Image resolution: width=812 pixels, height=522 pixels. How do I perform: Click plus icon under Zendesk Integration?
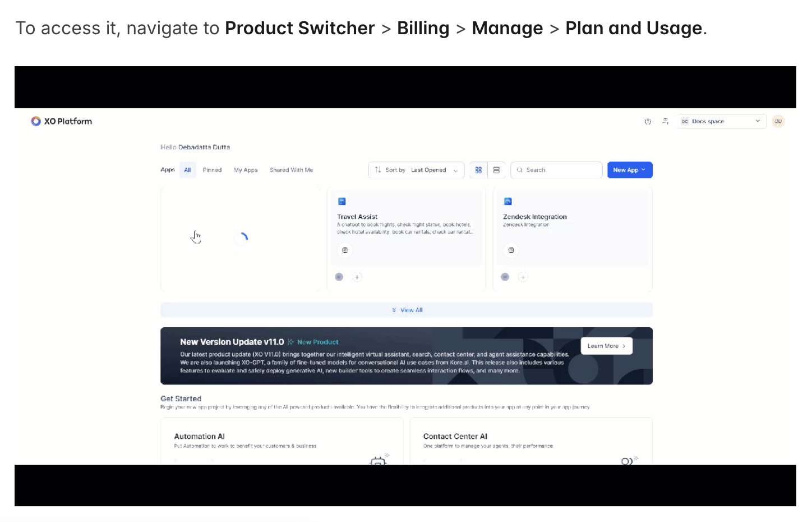point(523,277)
